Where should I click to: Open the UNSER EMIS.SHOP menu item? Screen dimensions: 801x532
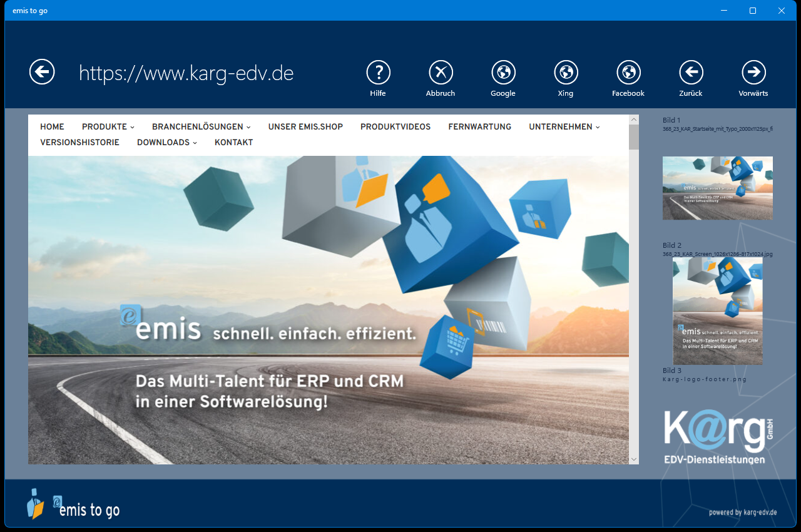click(305, 126)
